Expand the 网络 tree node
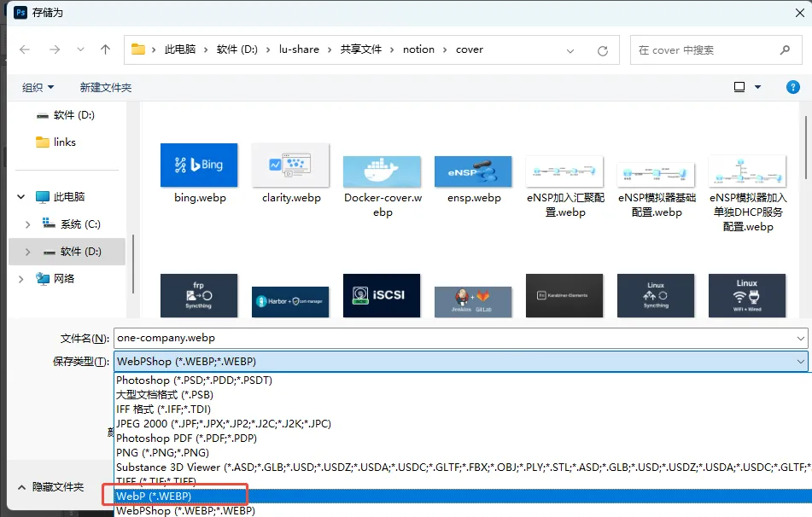The height and width of the screenshot is (517, 812). click(x=20, y=280)
